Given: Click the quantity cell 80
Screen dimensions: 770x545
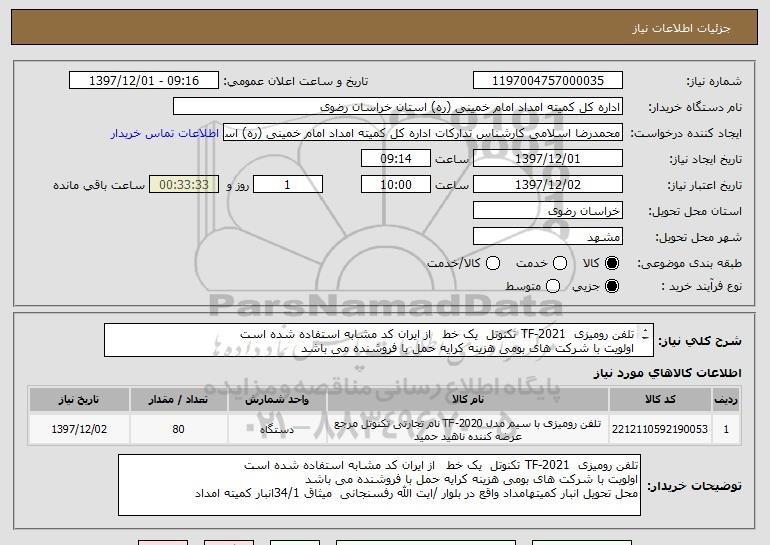Looking at the screenshot, I should pos(178,429).
